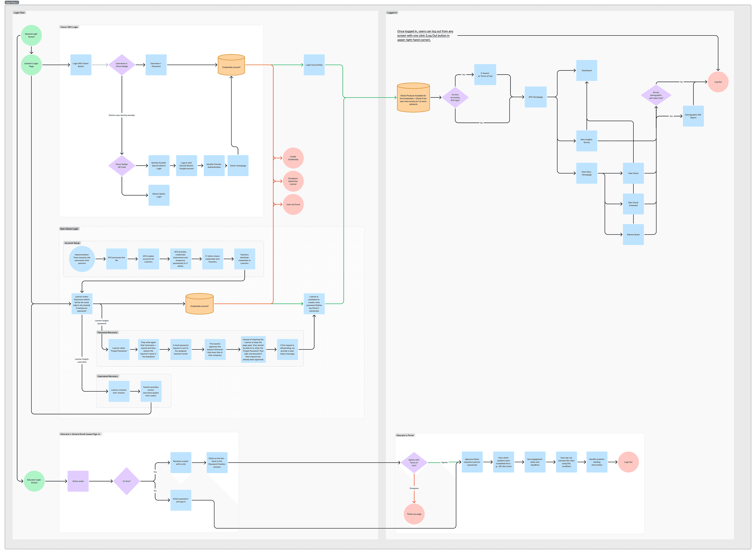Select the AFG Homepage node
Viewport: 756px width, 554px height.
click(535, 97)
